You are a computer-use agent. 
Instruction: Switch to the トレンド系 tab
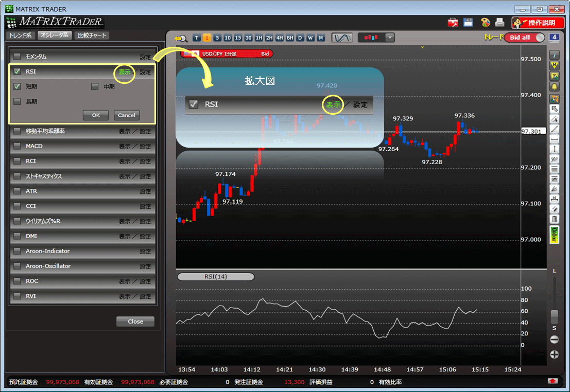click(21, 35)
